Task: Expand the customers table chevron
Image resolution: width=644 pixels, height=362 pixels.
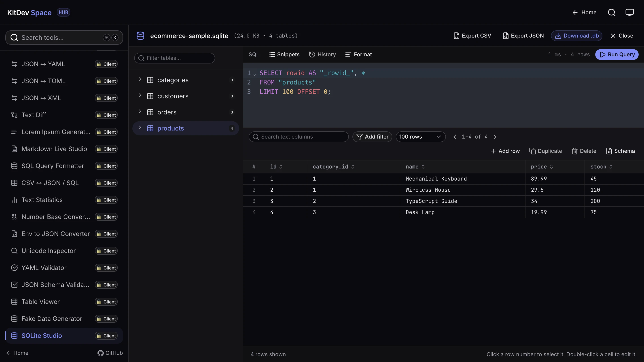Action: click(x=140, y=95)
